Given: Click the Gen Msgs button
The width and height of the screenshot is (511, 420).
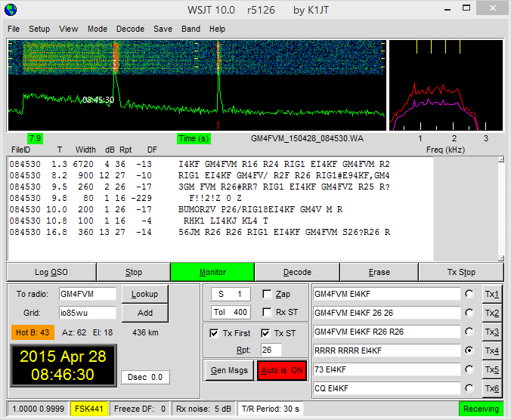Looking at the screenshot, I should [229, 370].
